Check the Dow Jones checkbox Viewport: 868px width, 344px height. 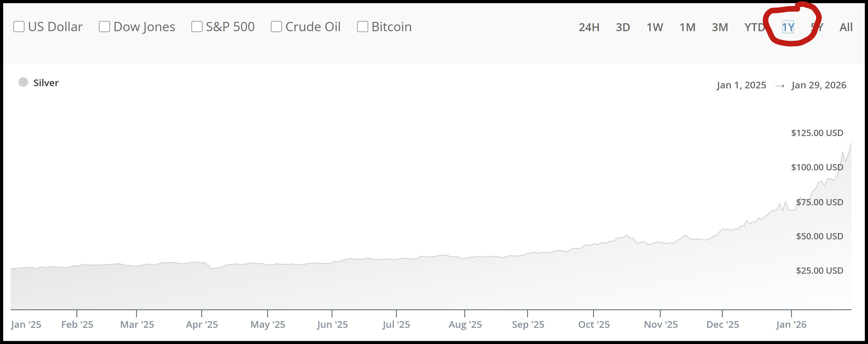pyautogui.click(x=105, y=27)
